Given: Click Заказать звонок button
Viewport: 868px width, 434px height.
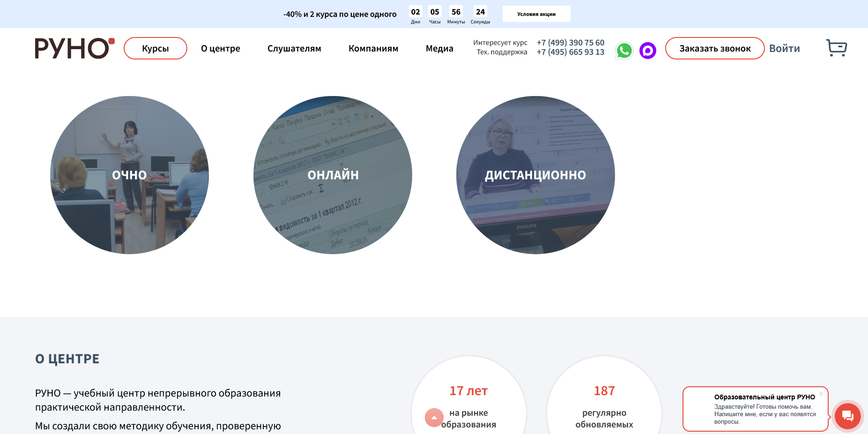Looking at the screenshot, I should coord(715,48).
